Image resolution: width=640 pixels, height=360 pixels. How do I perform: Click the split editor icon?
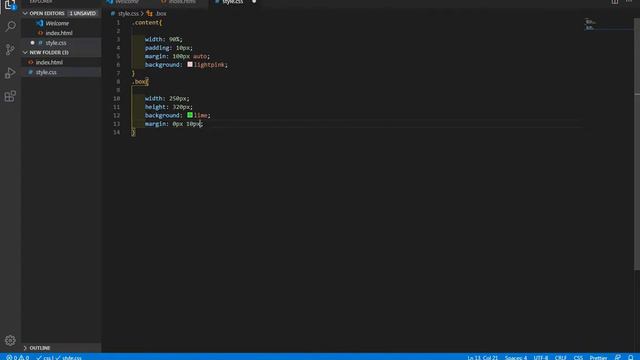[x=615, y=2]
